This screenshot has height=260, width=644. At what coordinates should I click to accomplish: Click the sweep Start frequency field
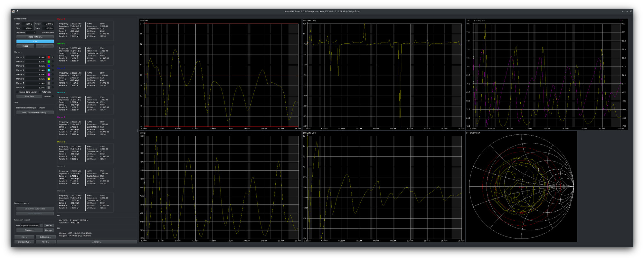click(28, 24)
